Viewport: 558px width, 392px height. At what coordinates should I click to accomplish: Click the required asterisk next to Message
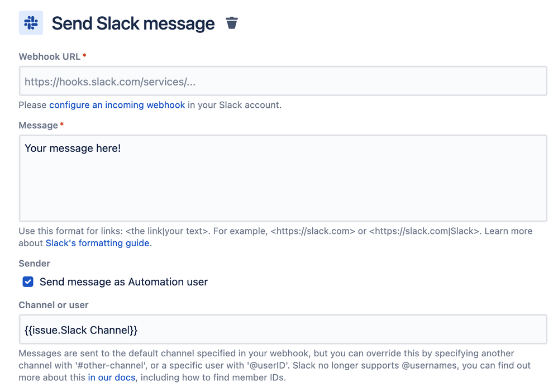tap(61, 125)
